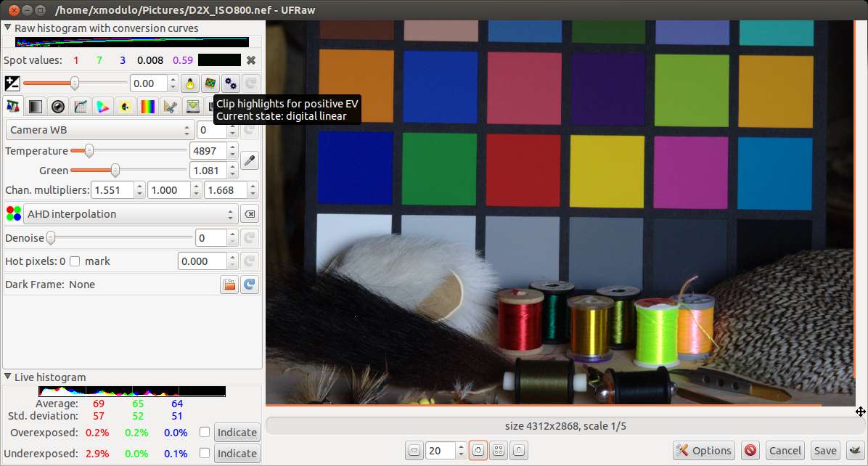Click the Green slider handle

tap(115, 171)
